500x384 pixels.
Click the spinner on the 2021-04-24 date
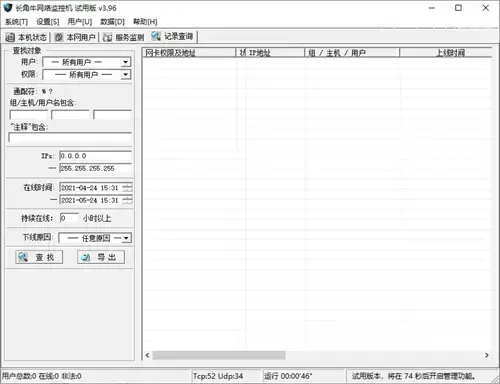coord(127,188)
